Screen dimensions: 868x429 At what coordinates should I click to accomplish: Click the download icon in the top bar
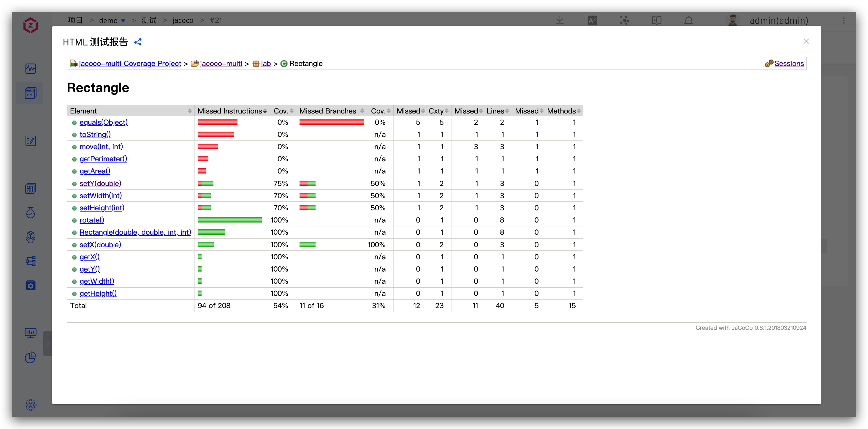coord(560,20)
